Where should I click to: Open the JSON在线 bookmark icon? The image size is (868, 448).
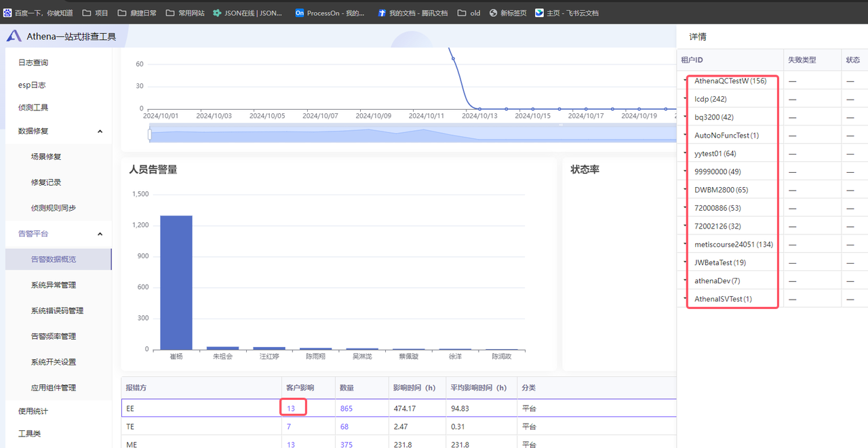pyautogui.click(x=216, y=13)
